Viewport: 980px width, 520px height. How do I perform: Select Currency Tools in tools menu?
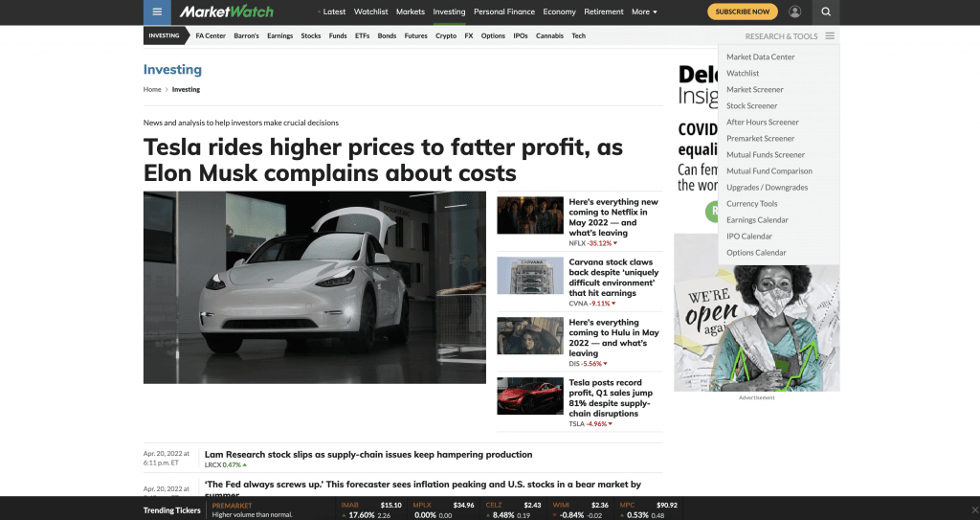[752, 203]
